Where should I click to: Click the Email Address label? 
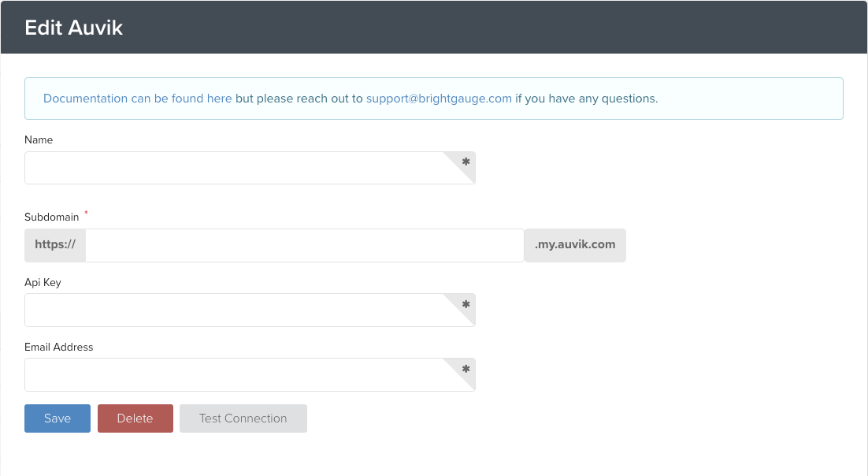coord(58,347)
